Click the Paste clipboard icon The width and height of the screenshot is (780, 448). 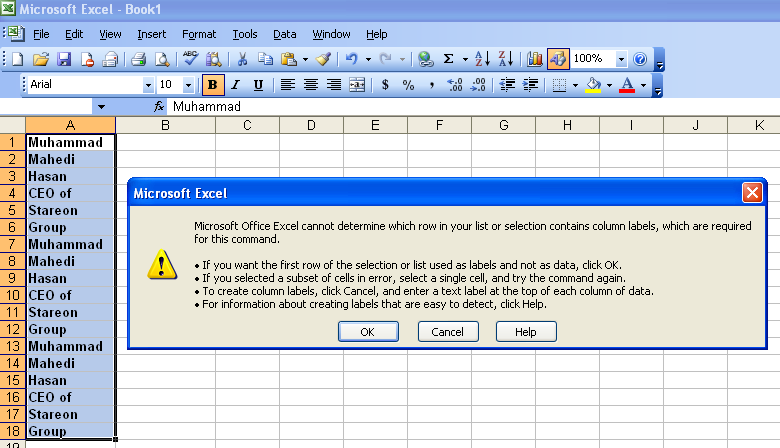click(289, 59)
